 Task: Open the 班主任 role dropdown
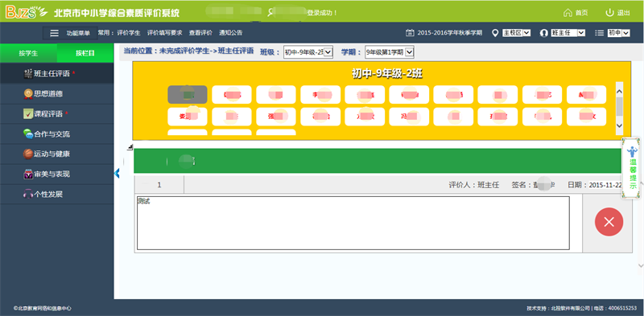pos(568,33)
